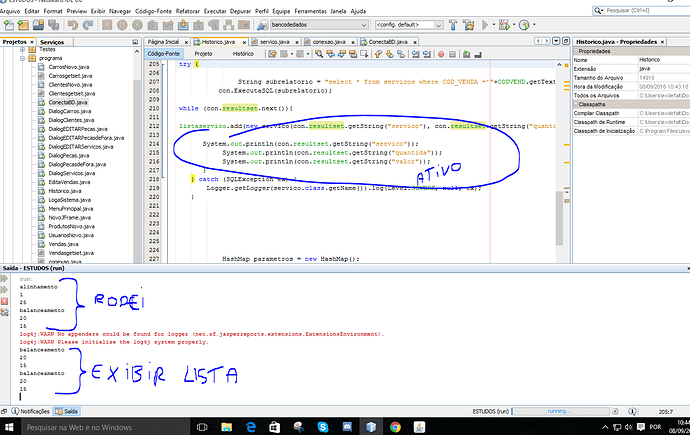Expand the Testes folder in the project tree

coord(22,50)
